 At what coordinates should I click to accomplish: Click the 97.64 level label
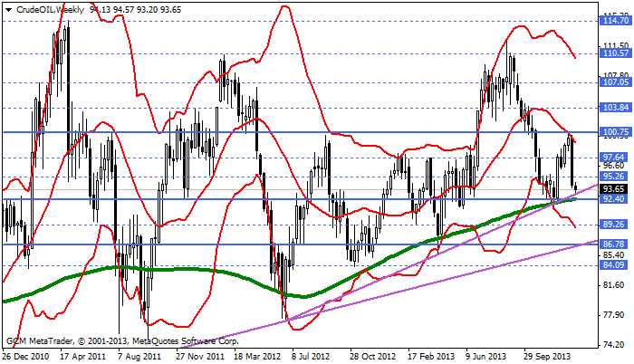pyautogui.click(x=615, y=158)
